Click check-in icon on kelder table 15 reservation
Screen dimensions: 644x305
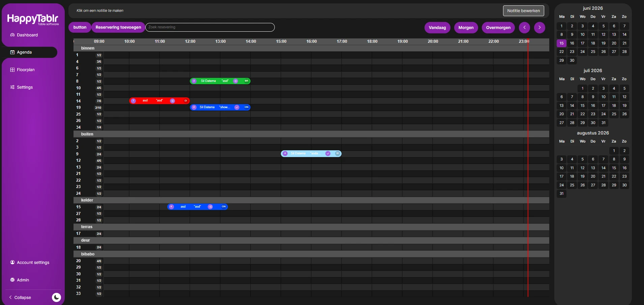(x=210, y=207)
